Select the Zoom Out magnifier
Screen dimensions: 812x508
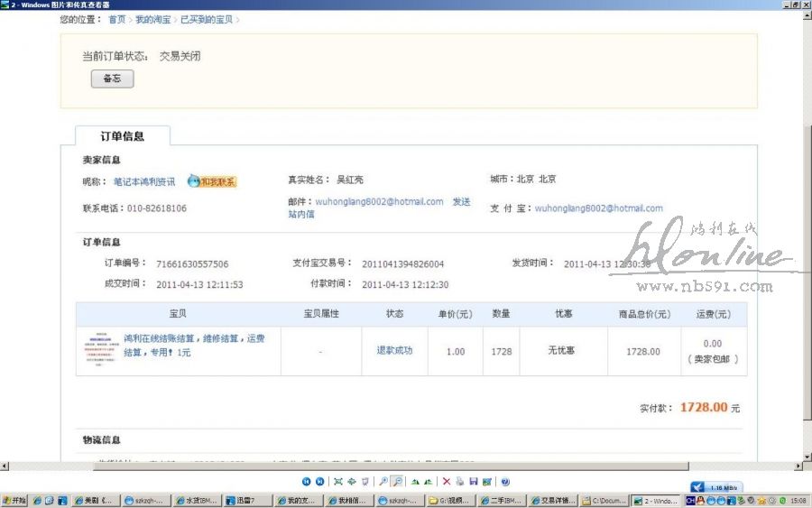[397, 482]
